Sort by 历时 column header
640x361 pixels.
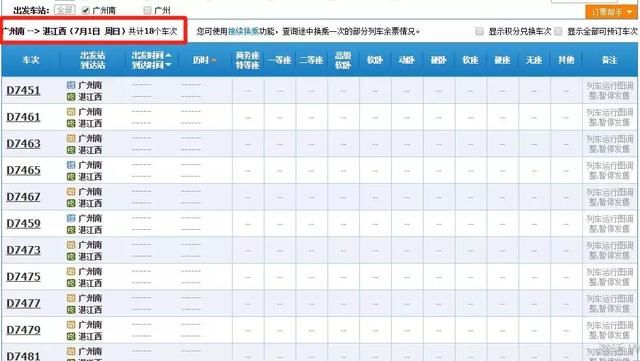[x=204, y=60]
